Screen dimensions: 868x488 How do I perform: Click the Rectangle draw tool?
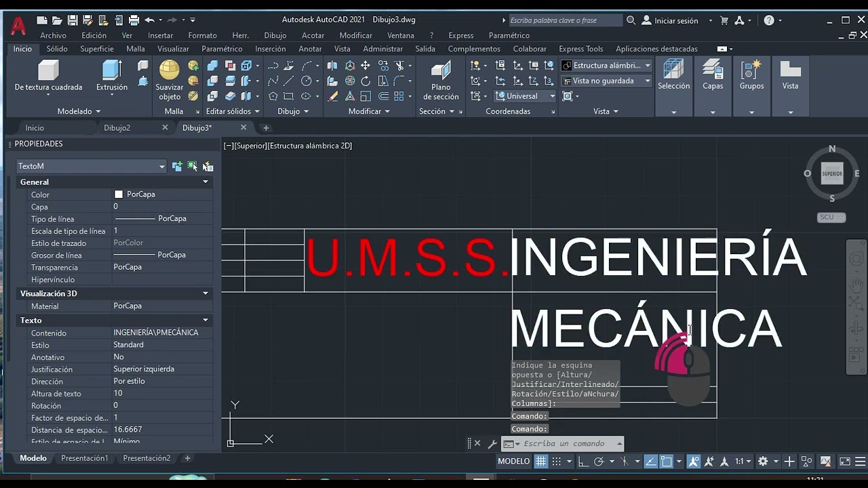pyautogui.click(x=290, y=96)
